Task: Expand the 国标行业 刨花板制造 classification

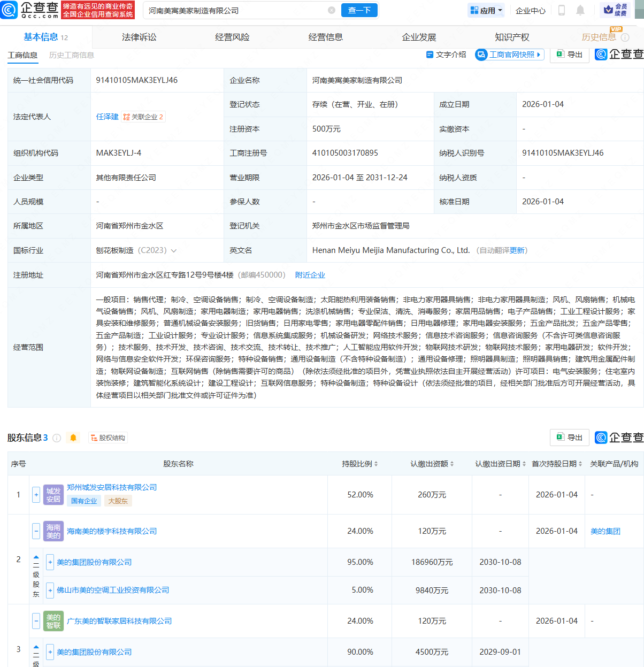Action: (175, 250)
